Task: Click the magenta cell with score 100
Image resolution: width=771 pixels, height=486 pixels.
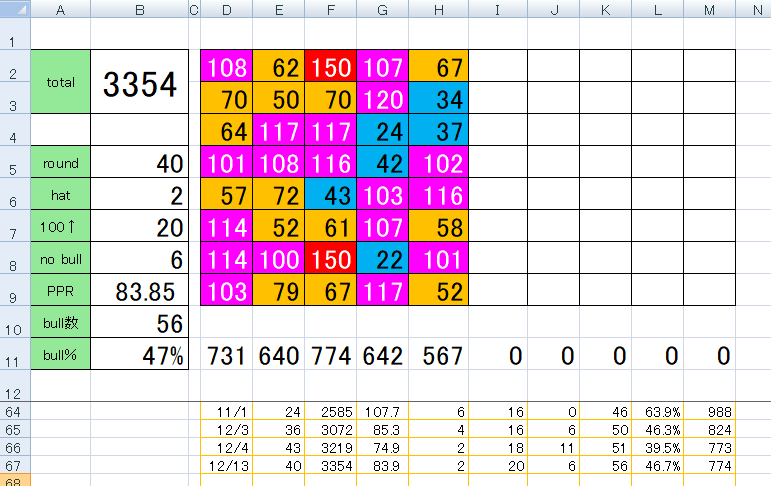Action: (279, 258)
